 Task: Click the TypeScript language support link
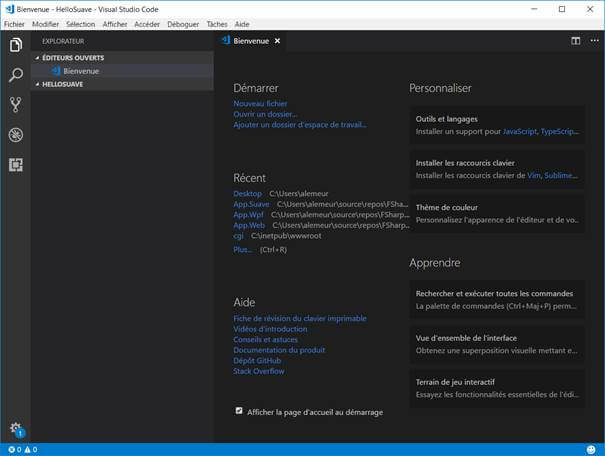coord(559,132)
